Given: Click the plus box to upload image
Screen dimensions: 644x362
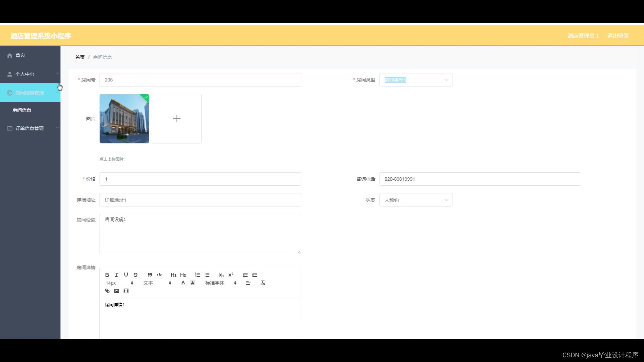Looking at the screenshot, I should pos(177,119).
